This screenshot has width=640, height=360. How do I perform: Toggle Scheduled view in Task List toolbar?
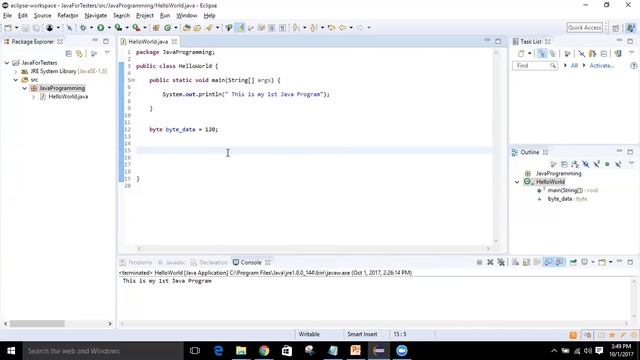[553, 53]
